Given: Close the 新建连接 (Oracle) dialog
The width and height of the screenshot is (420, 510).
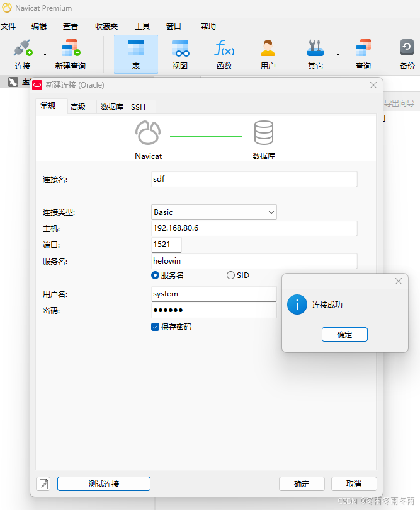Looking at the screenshot, I should coord(373,85).
